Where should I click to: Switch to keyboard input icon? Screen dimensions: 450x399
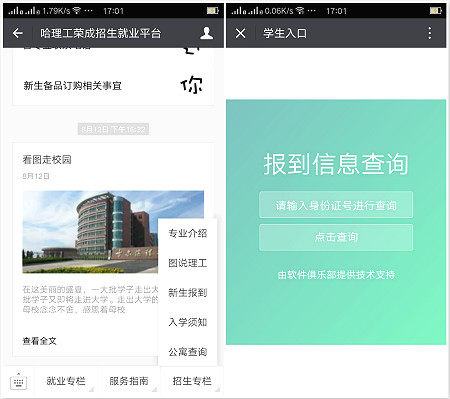[18, 382]
